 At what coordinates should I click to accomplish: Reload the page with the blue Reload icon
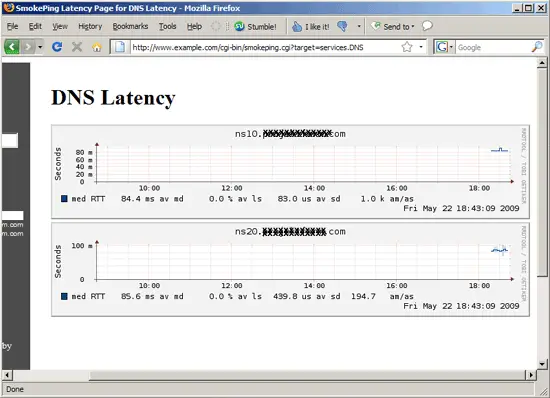(x=57, y=47)
